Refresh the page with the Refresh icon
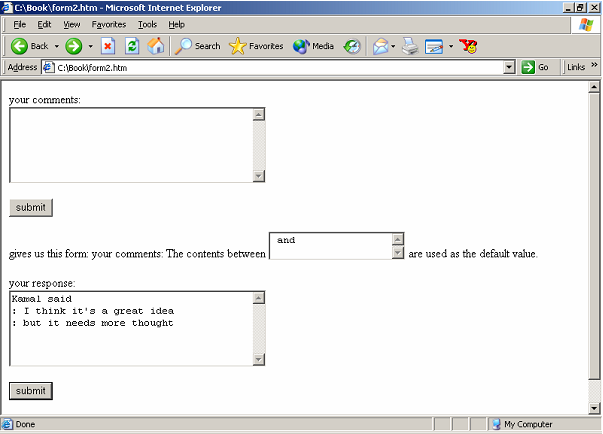603x434 pixels. [131, 46]
